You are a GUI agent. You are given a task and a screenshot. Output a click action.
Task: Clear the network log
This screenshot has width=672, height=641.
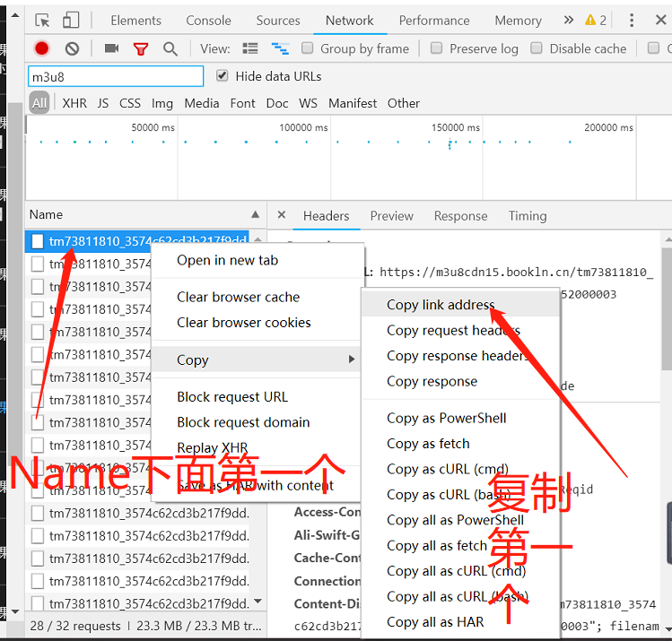tap(72, 48)
